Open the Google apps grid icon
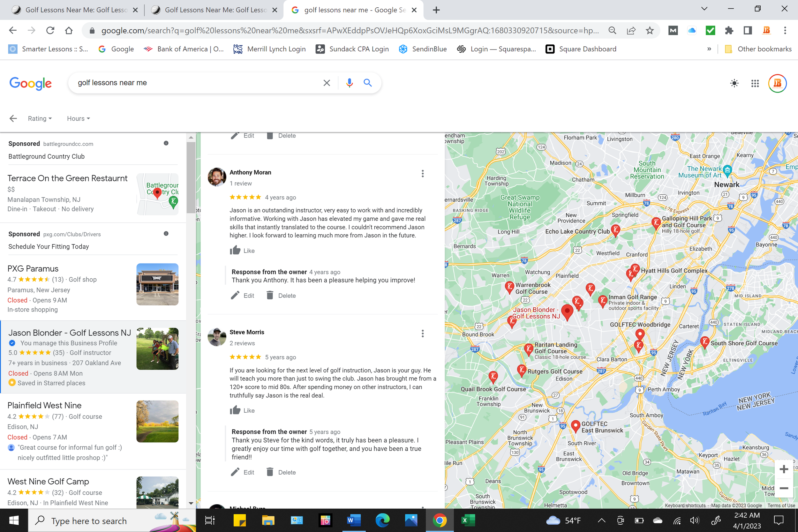798x532 pixels. [x=755, y=84]
